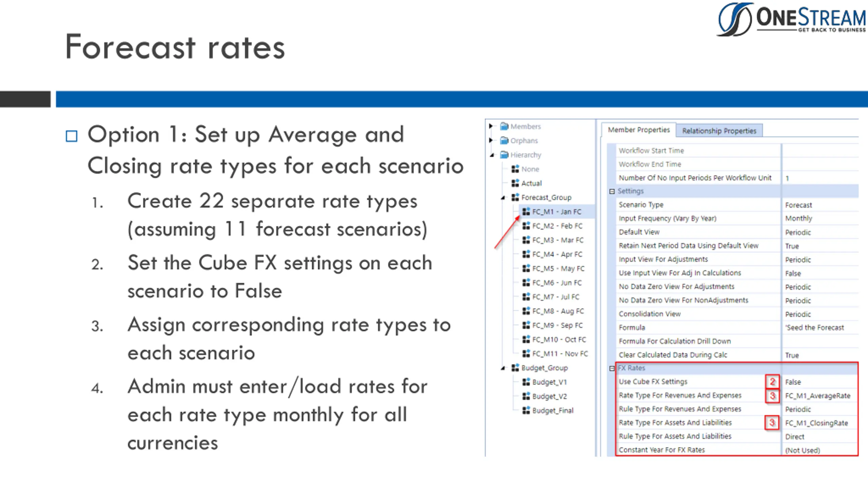Click the FC_M6 - Jun FC member icon
This screenshot has height=488, width=868.
[526, 283]
